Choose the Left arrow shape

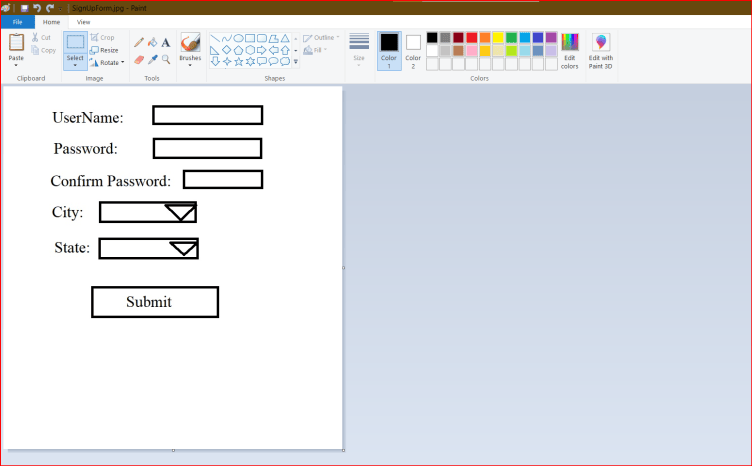tap(273, 50)
